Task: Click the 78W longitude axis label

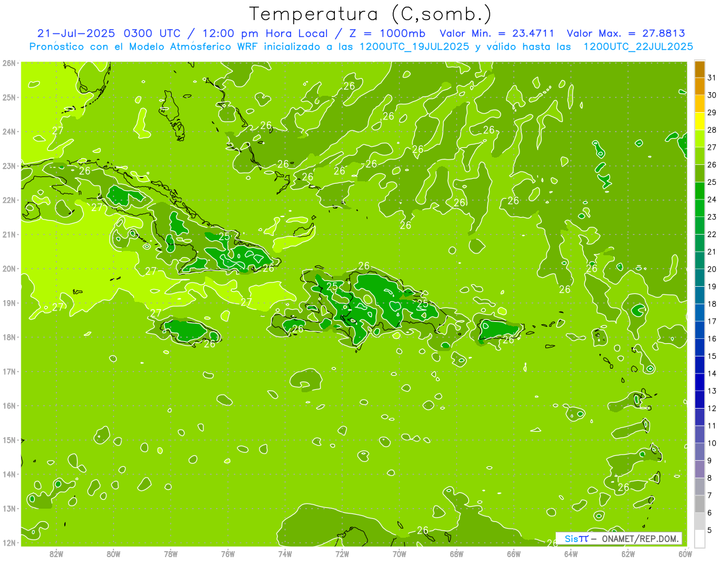Action: tap(170, 554)
